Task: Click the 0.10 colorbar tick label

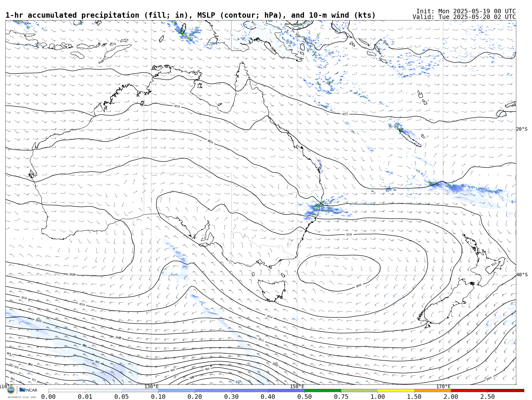Action: click(x=158, y=397)
